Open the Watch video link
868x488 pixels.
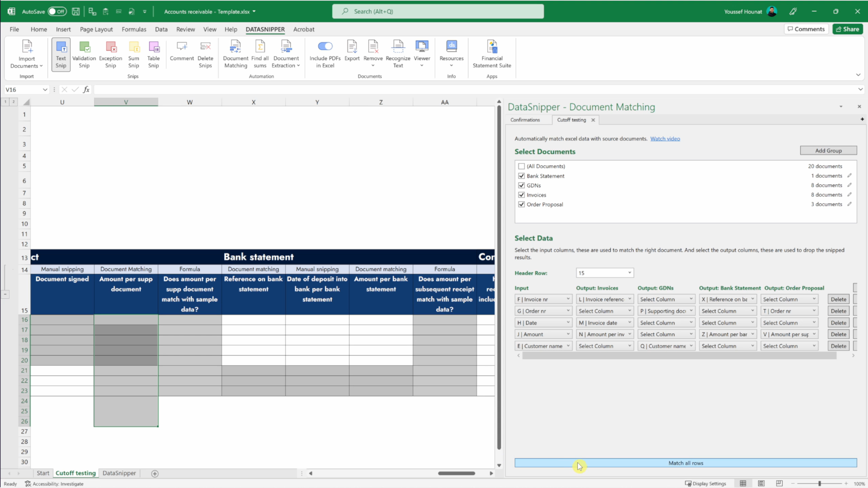665,139
